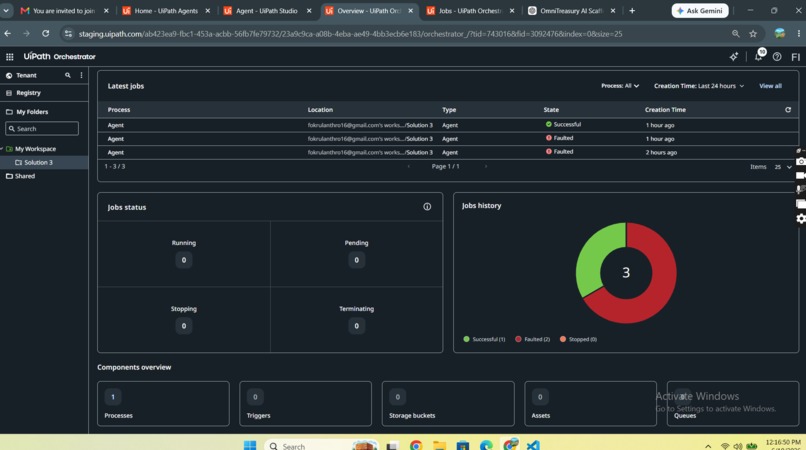The width and height of the screenshot is (806, 450).
Task: Toggle Faulted legend in Jobs history
Action: 533,339
